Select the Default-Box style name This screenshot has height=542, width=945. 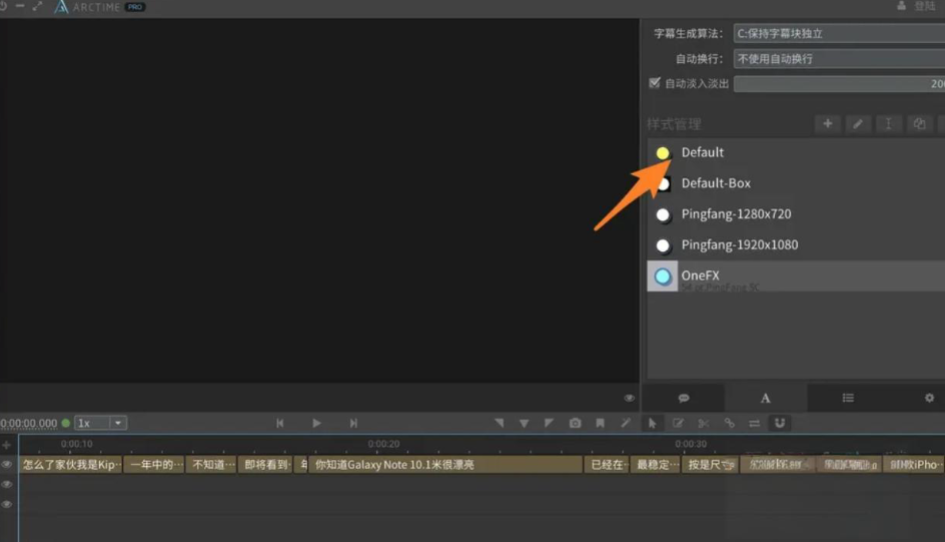(x=716, y=183)
